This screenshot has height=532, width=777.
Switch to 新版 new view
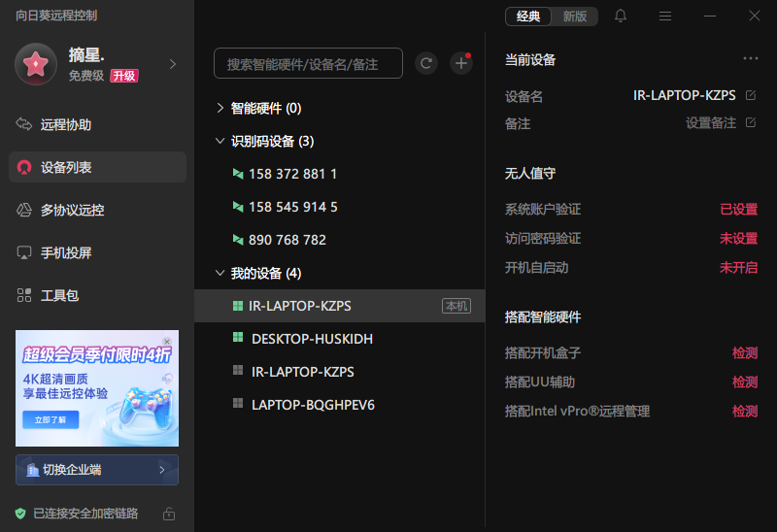click(574, 17)
